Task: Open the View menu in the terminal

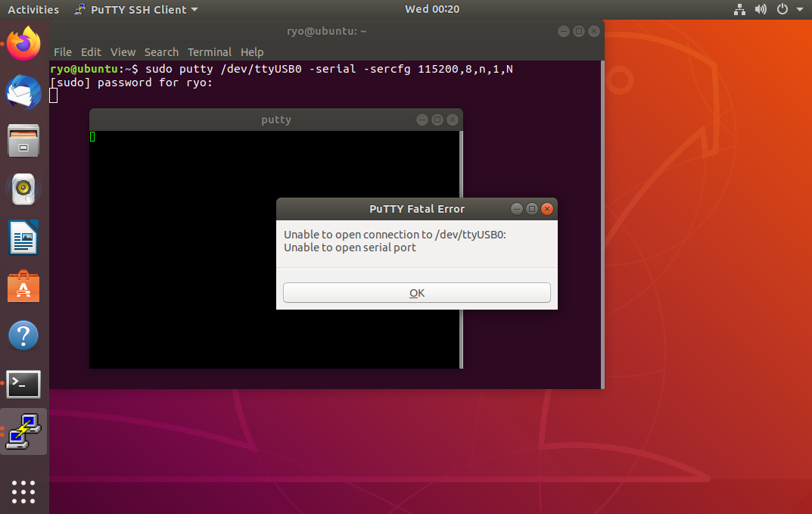Action: [123, 52]
